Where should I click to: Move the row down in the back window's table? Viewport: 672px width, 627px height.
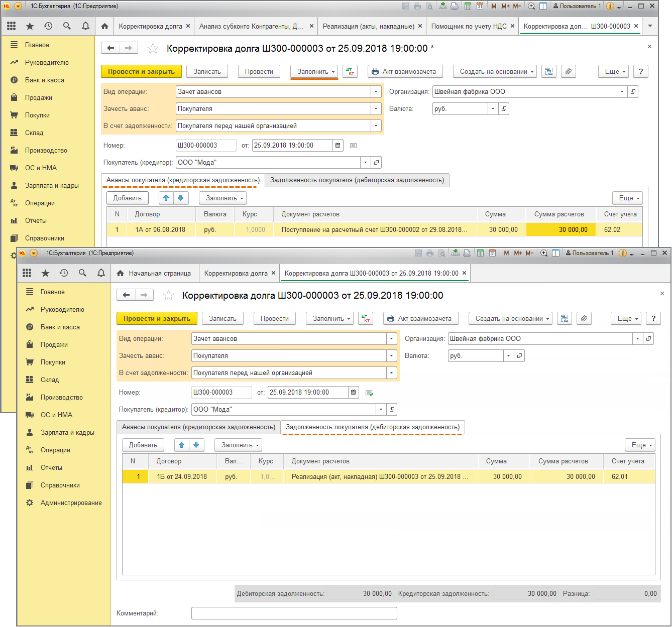(x=181, y=198)
